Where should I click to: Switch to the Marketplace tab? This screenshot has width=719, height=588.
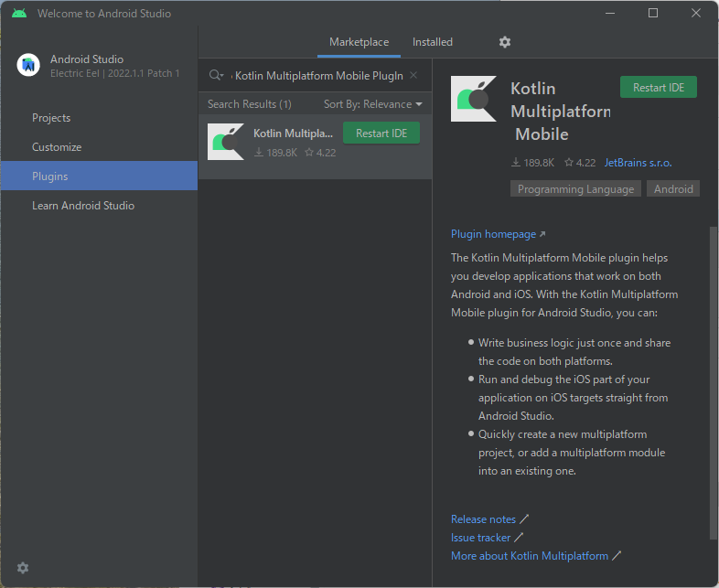(359, 42)
